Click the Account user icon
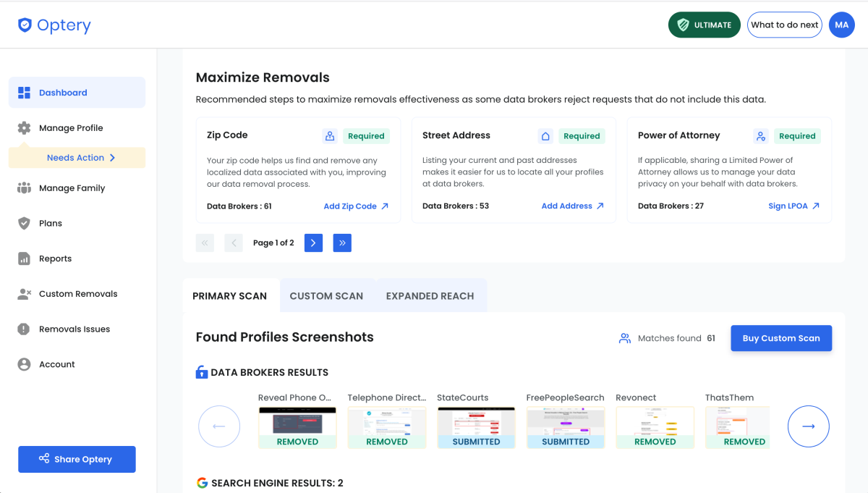This screenshot has width=868, height=493. point(24,364)
